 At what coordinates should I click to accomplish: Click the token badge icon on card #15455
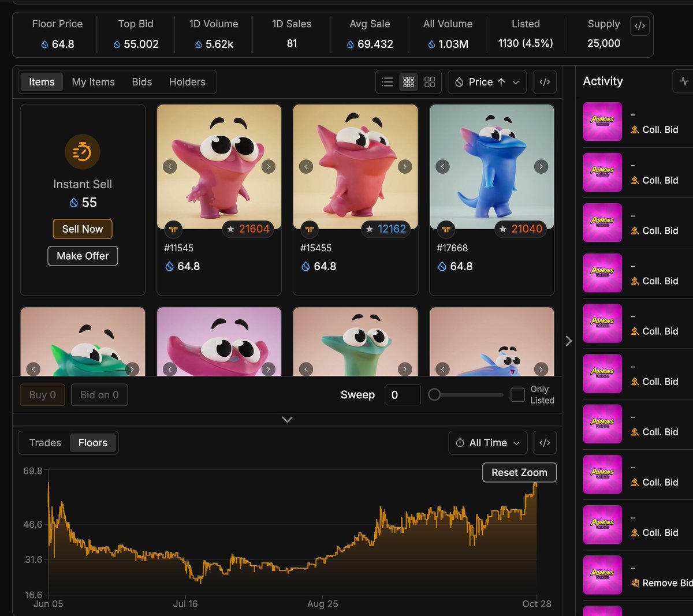tap(310, 229)
